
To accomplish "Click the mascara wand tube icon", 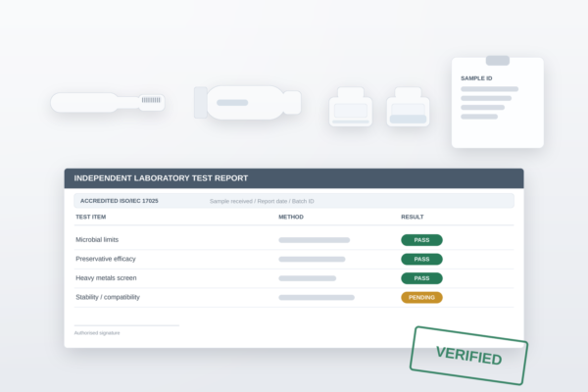I will [x=108, y=102].
